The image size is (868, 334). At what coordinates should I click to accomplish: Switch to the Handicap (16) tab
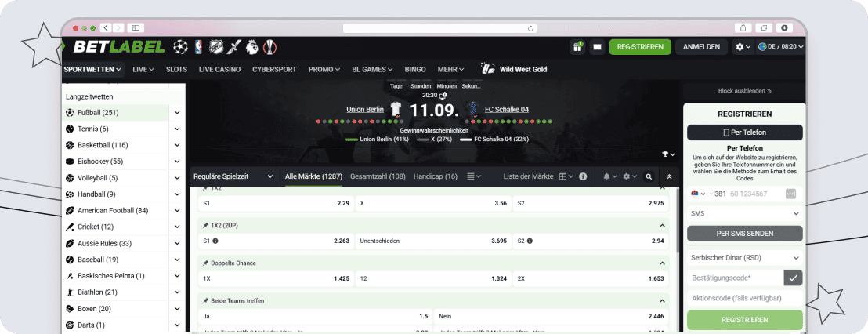tap(435, 176)
